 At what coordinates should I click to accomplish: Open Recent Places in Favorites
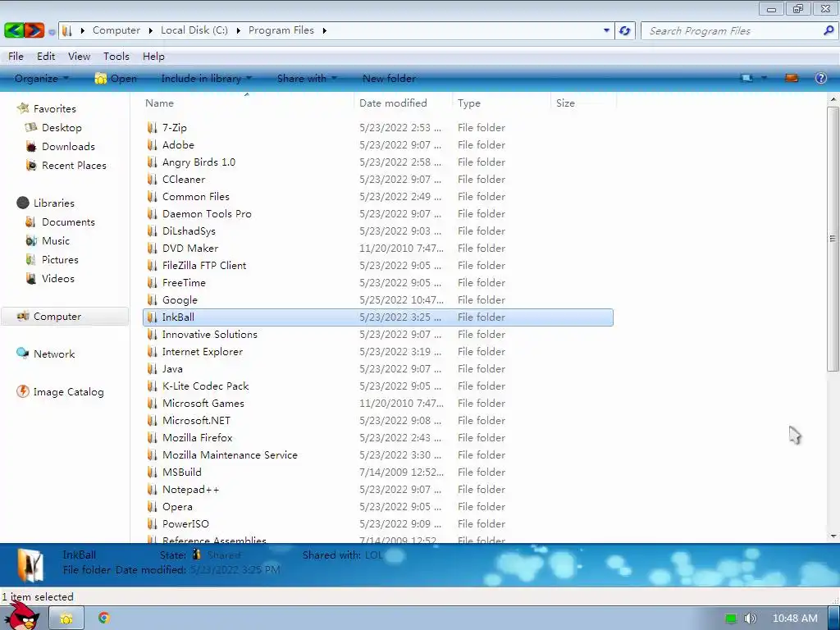pos(74,166)
